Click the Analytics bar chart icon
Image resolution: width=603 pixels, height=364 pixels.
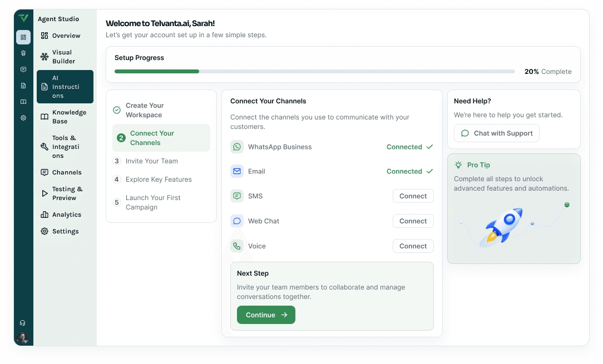coord(45,215)
